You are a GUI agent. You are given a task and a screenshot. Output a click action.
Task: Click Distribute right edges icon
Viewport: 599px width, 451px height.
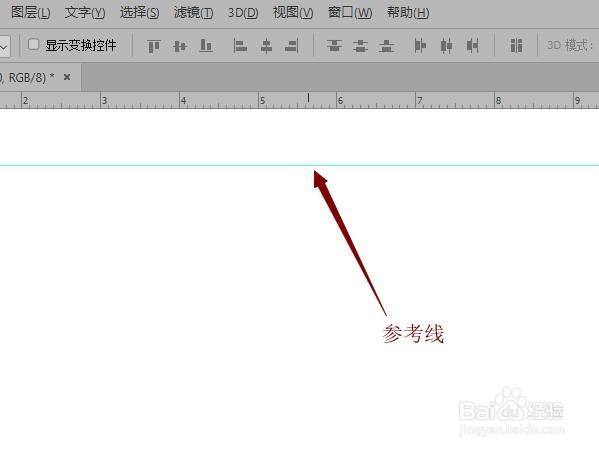(x=473, y=46)
